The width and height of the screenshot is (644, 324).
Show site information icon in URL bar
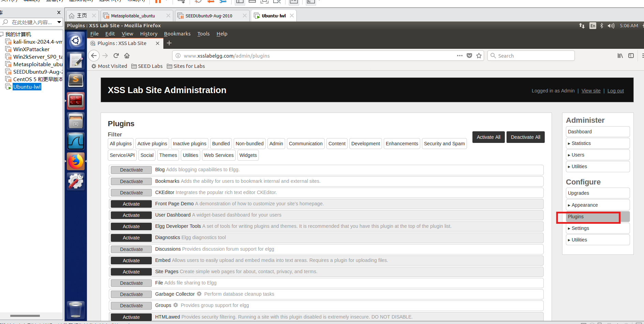(178, 56)
